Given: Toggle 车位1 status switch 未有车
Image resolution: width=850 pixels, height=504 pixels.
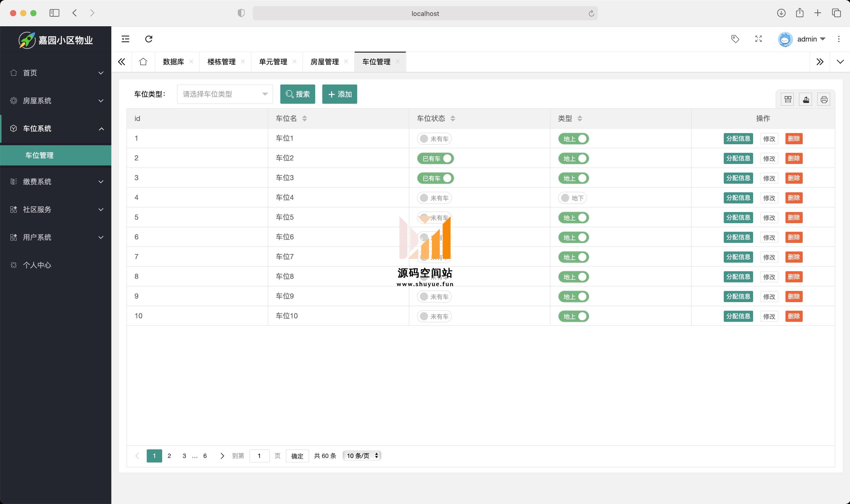Looking at the screenshot, I should [434, 139].
